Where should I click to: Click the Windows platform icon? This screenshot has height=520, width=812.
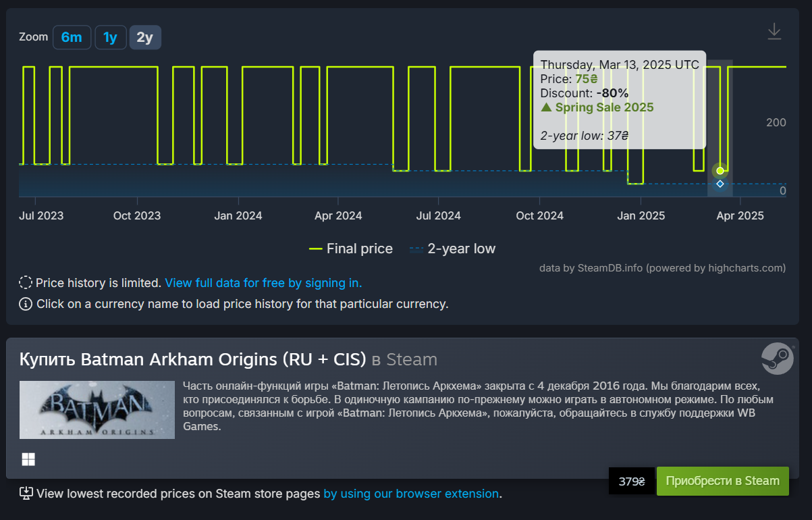(28, 459)
